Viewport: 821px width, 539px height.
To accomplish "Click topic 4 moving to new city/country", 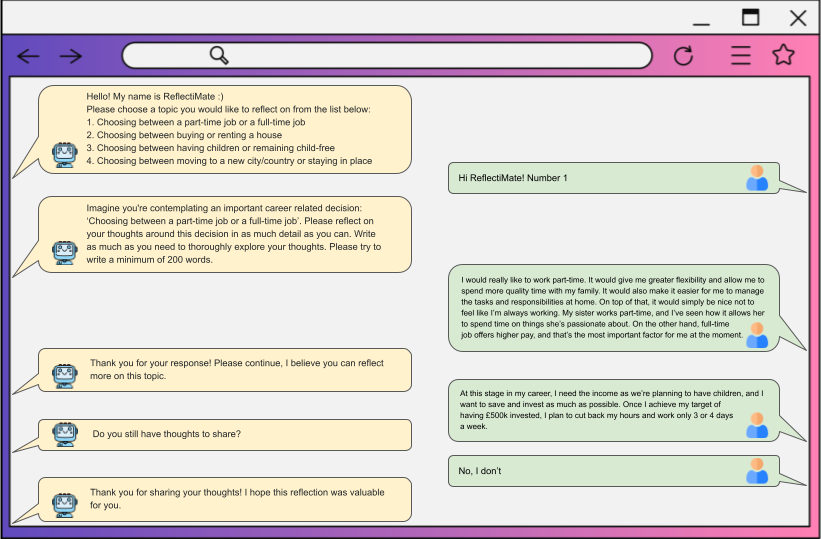I will coord(229,161).
